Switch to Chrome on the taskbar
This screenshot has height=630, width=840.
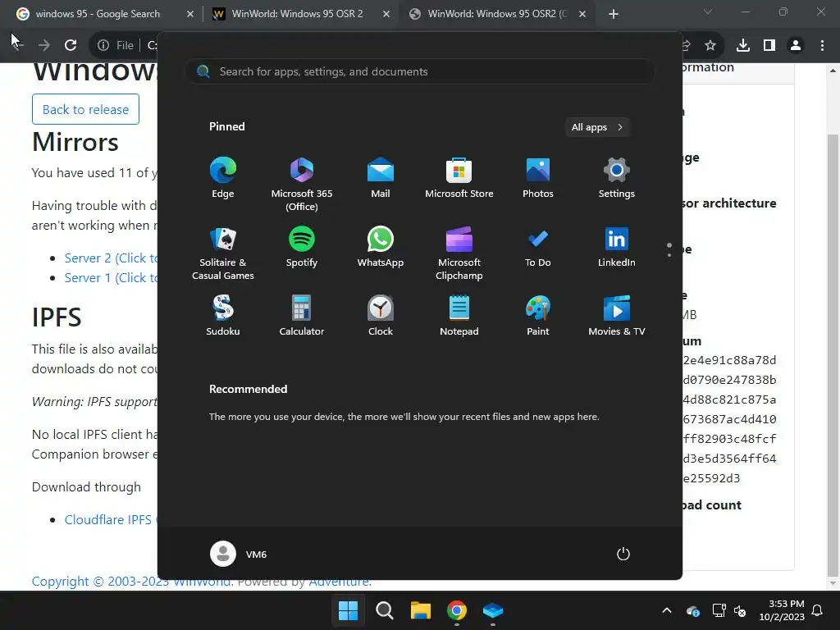coord(457,610)
